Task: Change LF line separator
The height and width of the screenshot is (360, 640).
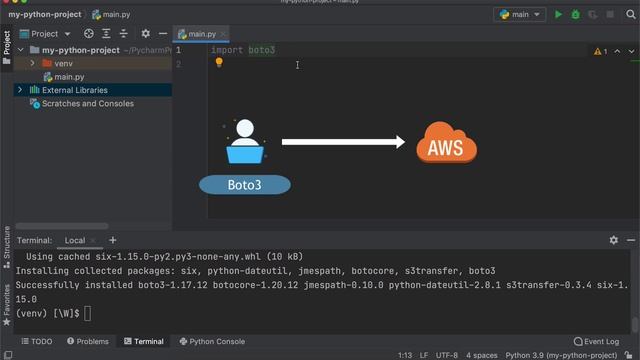Action: point(424,355)
